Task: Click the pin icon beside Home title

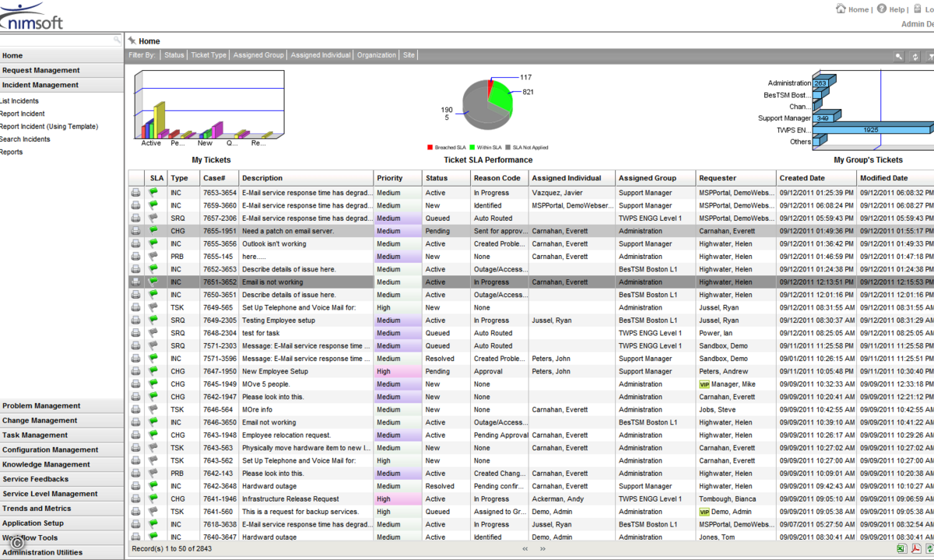Action: coord(132,40)
